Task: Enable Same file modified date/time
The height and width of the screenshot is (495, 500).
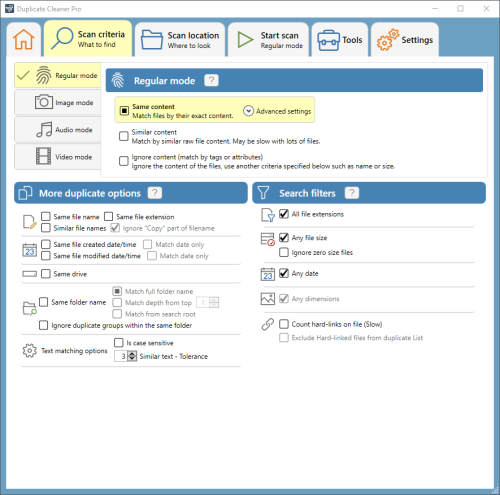Action: pyautogui.click(x=46, y=256)
